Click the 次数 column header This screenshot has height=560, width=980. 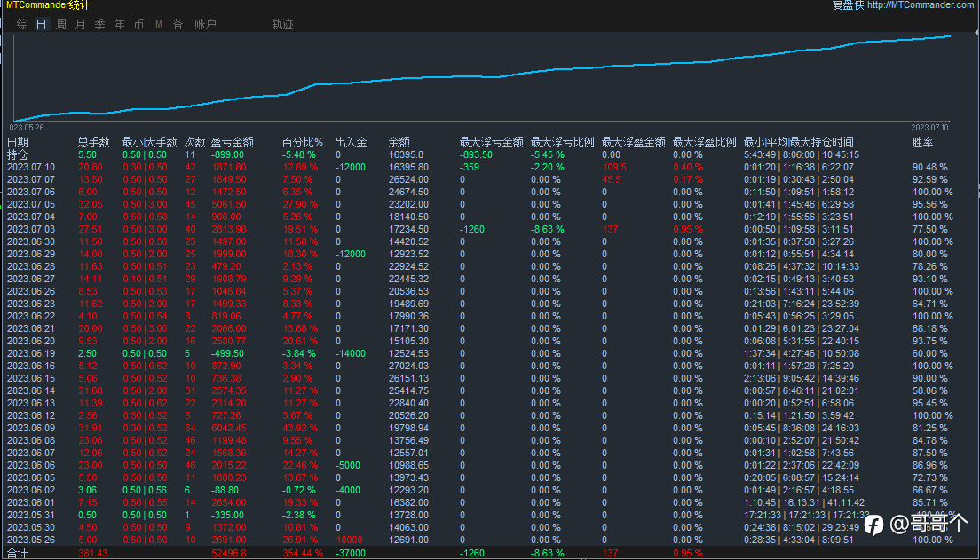(x=195, y=143)
